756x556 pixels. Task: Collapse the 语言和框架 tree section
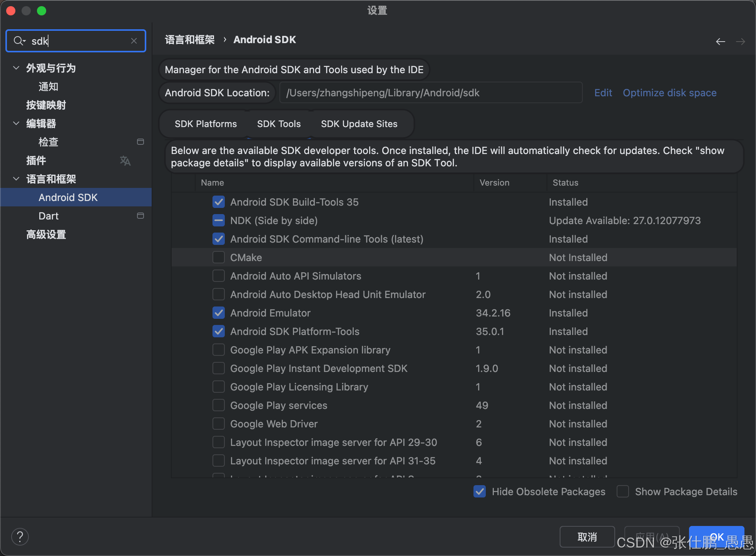(x=16, y=179)
